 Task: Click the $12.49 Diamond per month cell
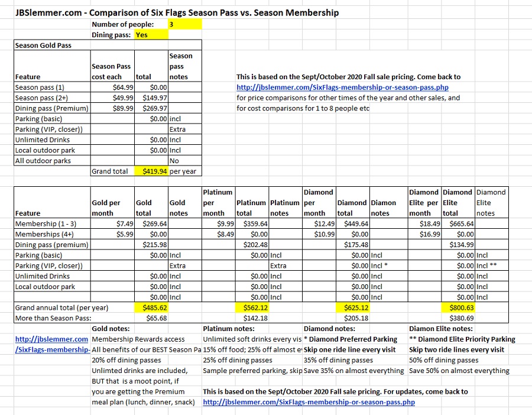pos(319,223)
